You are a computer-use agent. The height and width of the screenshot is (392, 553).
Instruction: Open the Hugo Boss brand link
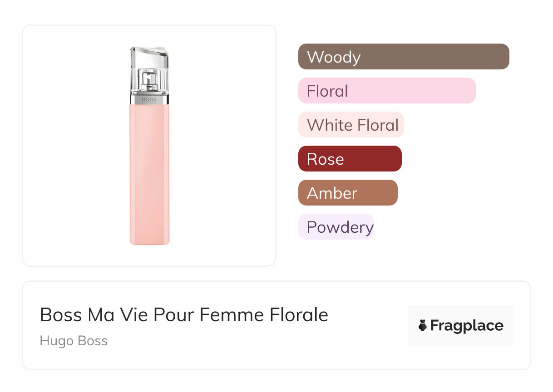(x=74, y=341)
